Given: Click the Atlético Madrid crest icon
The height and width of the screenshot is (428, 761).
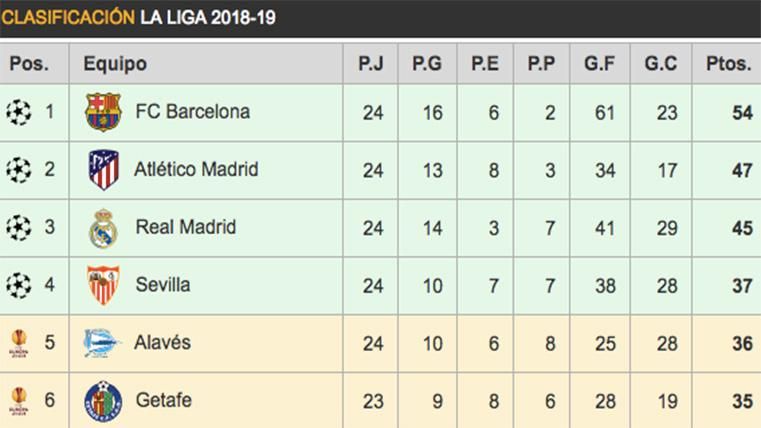Looking at the screenshot, I should pyautogui.click(x=102, y=170).
